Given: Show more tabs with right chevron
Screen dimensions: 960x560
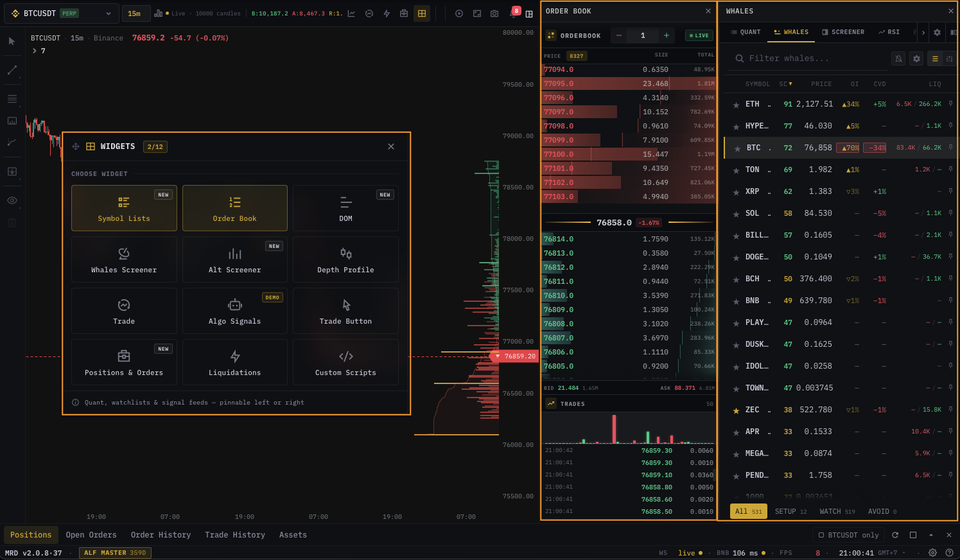Looking at the screenshot, I should [923, 32].
